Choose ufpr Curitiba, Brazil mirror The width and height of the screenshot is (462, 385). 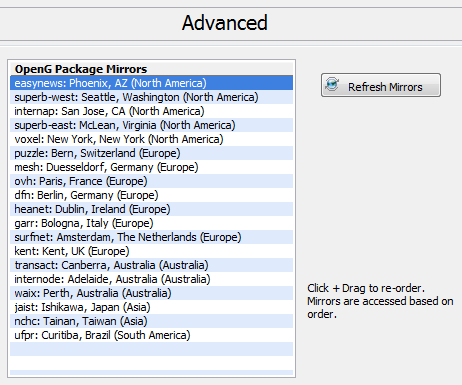click(151, 335)
